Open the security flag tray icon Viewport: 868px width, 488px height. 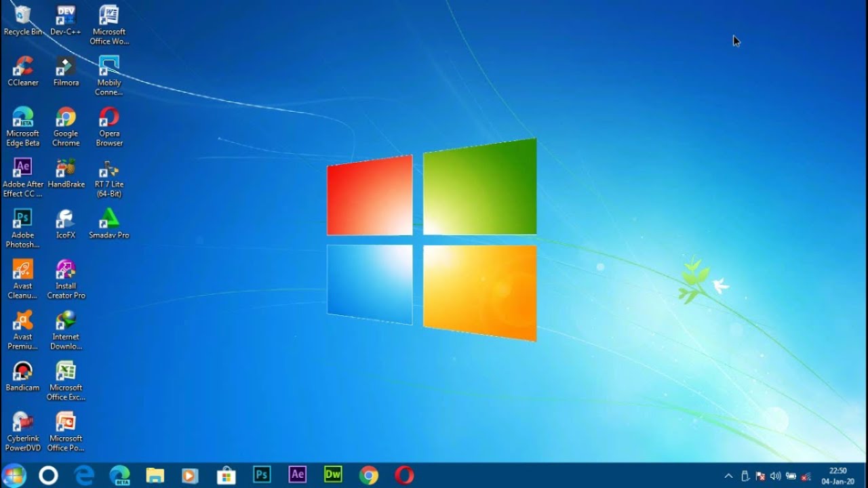(760, 476)
